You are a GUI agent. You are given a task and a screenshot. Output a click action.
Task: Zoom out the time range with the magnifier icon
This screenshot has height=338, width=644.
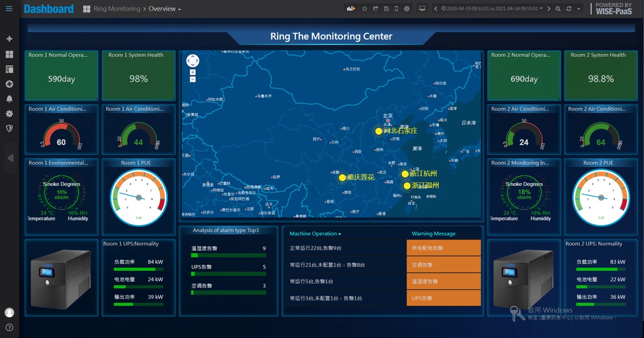pos(558,9)
